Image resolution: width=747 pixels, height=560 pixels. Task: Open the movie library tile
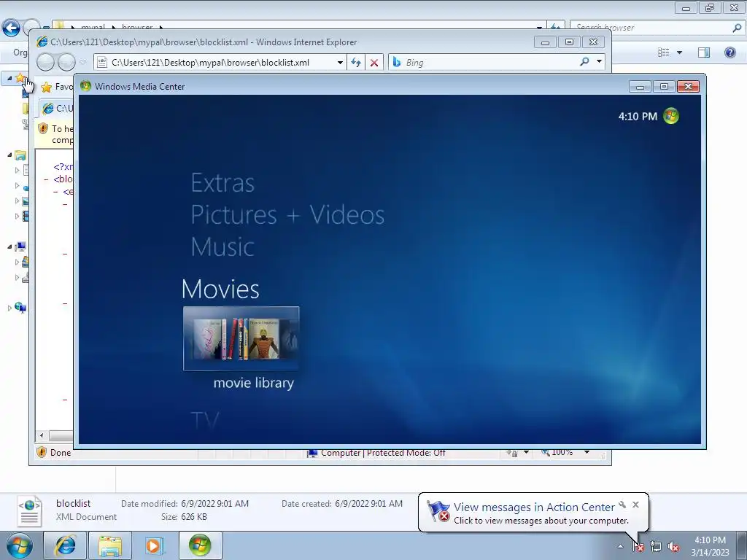pyautogui.click(x=241, y=338)
